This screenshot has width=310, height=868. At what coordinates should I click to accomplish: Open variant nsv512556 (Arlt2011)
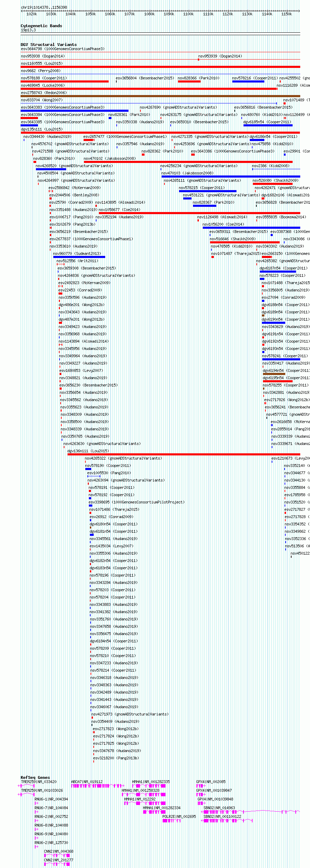pyautogui.click(x=78, y=261)
